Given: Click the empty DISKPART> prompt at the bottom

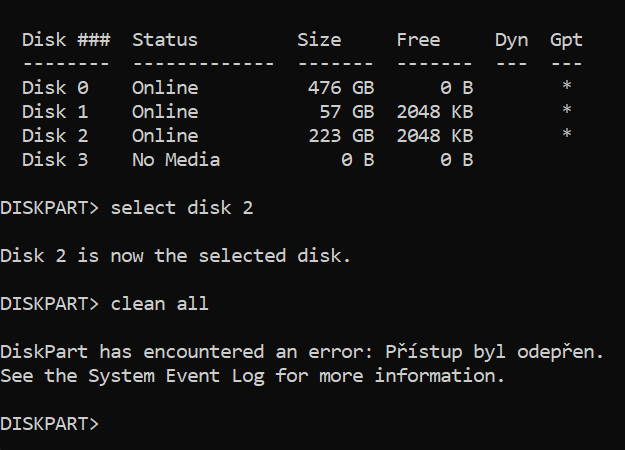Looking at the screenshot, I should click(50, 424).
